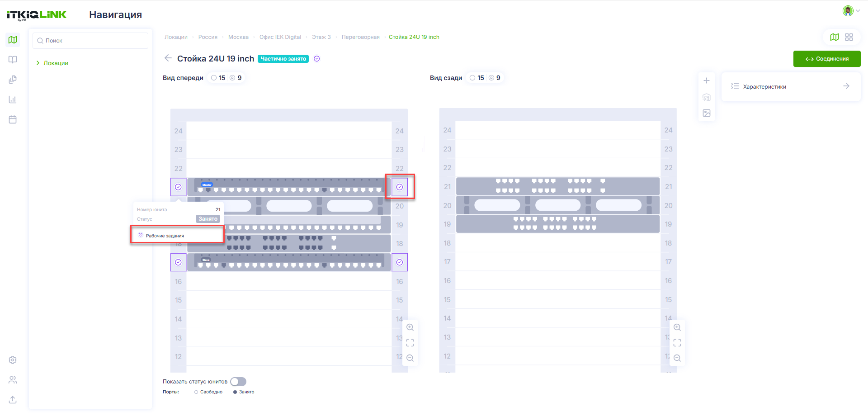Click the equipment icon below plus in toolbar
Image resolution: width=868 pixels, height=416 pixels.
click(707, 97)
